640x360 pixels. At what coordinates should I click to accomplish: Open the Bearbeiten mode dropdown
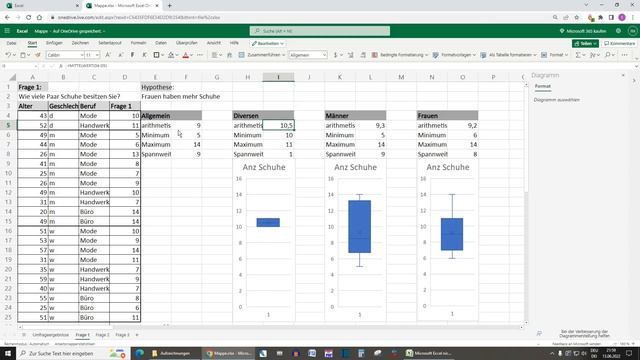[268, 43]
